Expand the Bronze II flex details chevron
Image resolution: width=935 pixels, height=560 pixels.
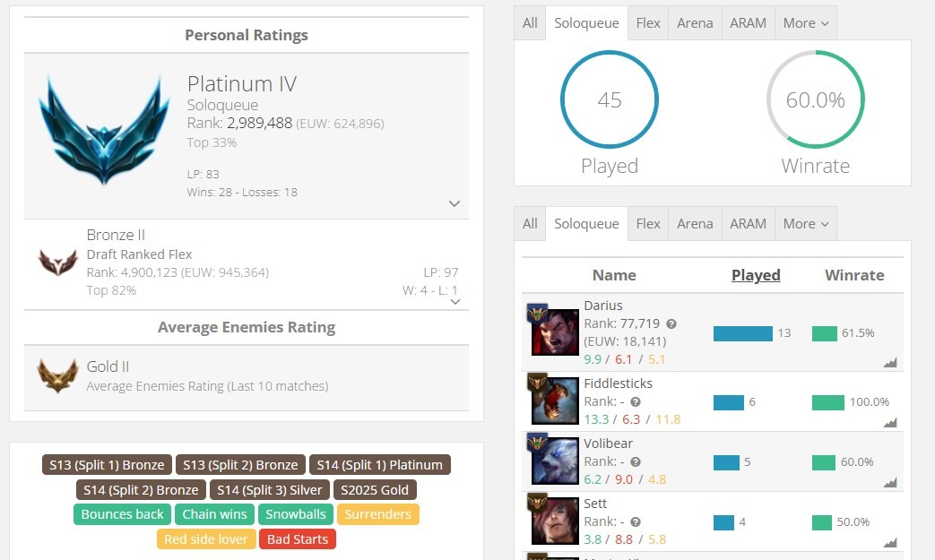[455, 302]
